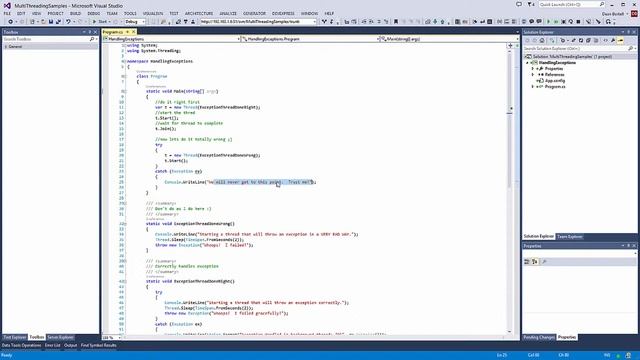Click the green run arrow in right toolbar
The height and width of the screenshot is (360, 640).
[x=548, y=22]
